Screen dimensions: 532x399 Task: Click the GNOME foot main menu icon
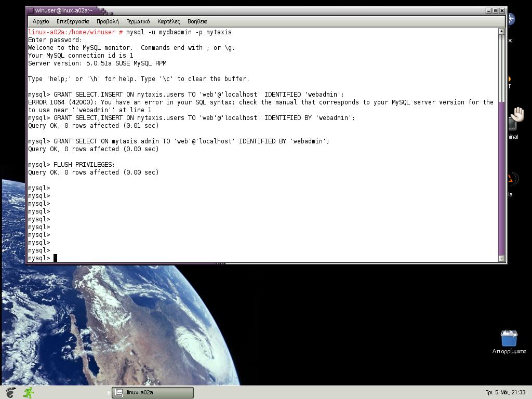tap(10, 393)
